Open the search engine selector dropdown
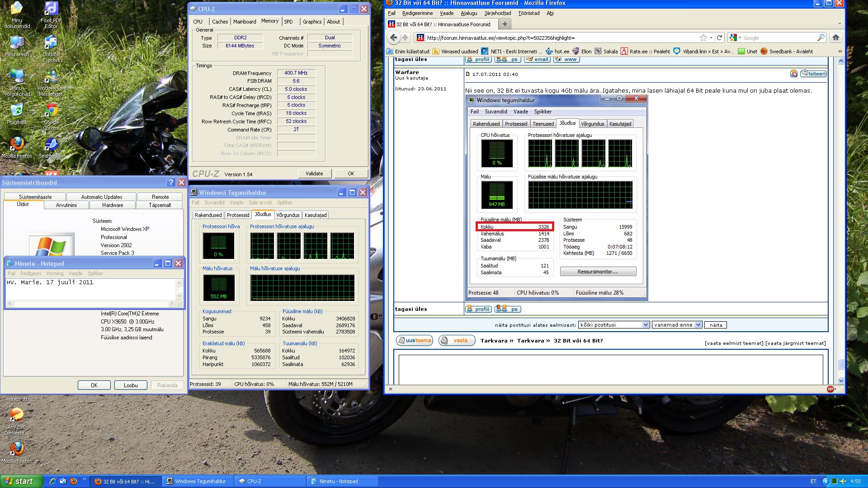 tap(735, 38)
